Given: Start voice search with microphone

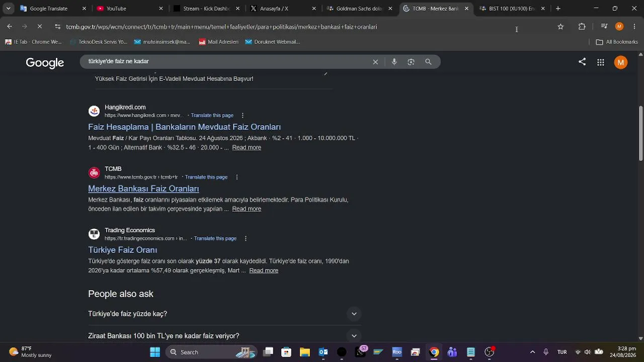Looking at the screenshot, I should click(x=394, y=62).
